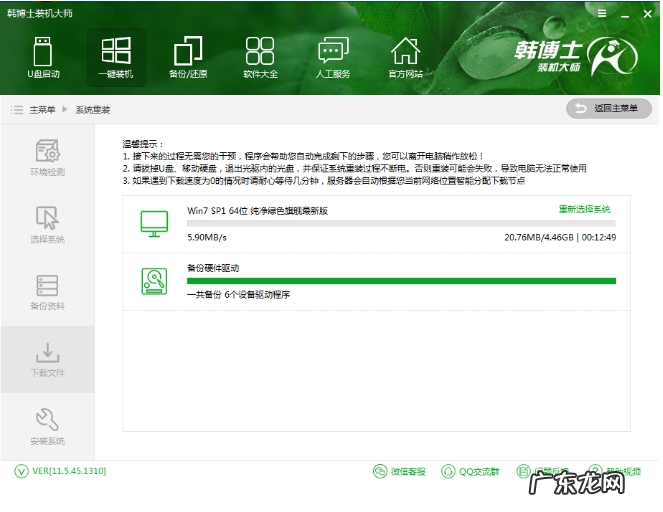Select the 选择系统 step in sidebar
This screenshot has width=663, height=512.
pos(47,225)
